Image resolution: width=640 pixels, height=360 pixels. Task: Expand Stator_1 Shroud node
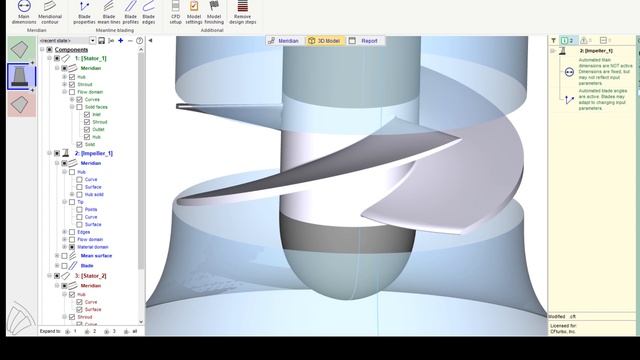coord(64,84)
